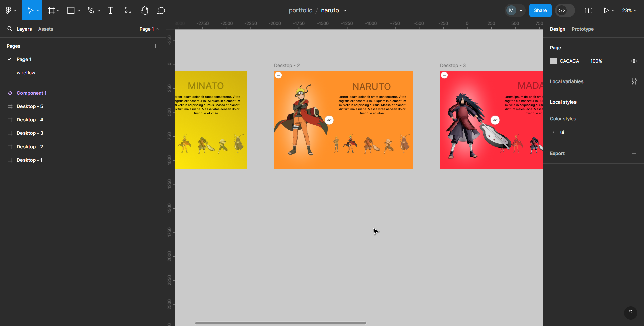
Task: Click the page background color swatch
Action: (x=553, y=61)
